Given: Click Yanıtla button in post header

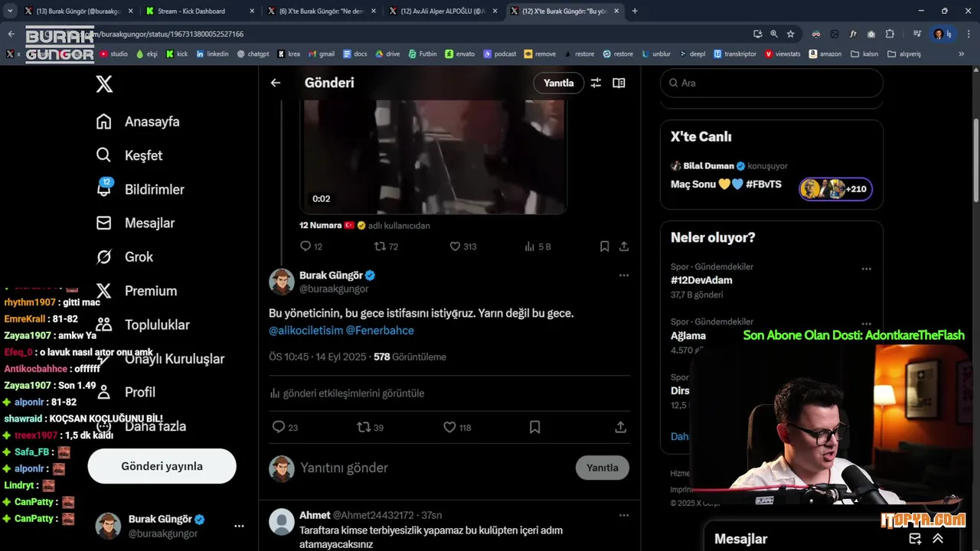Looking at the screenshot, I should (x=559, y=83).
